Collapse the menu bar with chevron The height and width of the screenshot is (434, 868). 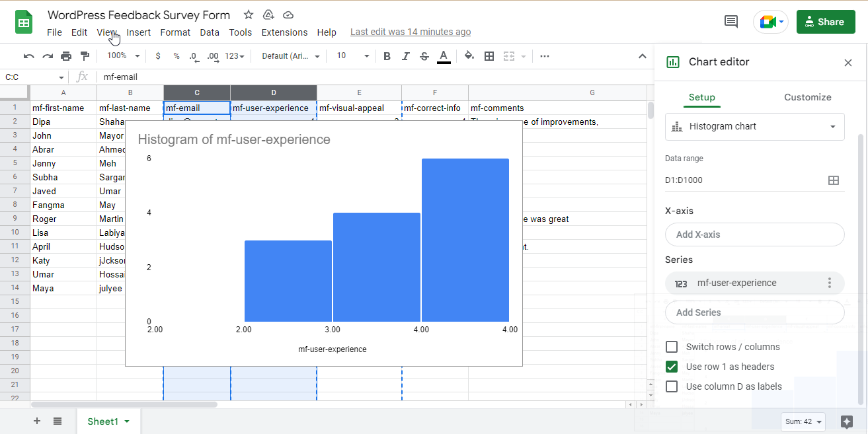[642, 56]
